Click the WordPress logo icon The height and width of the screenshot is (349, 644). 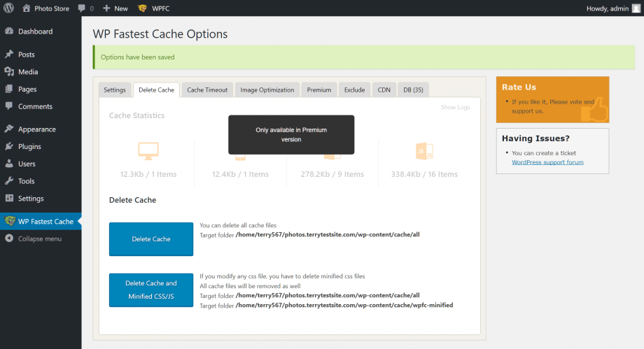click(8, 8)
